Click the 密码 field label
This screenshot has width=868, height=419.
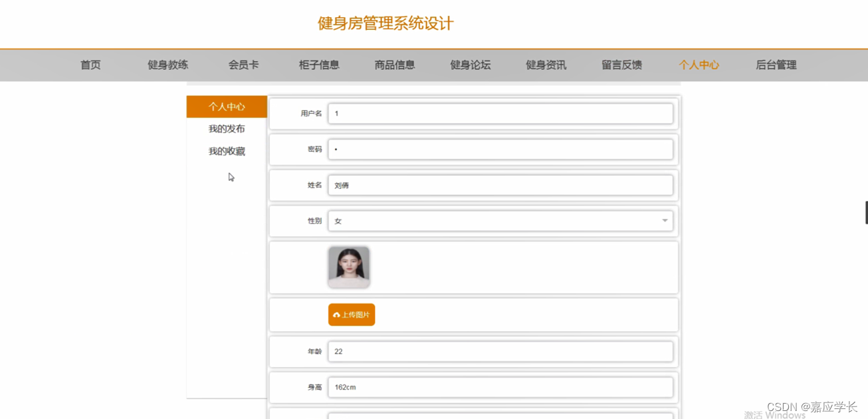314,150
